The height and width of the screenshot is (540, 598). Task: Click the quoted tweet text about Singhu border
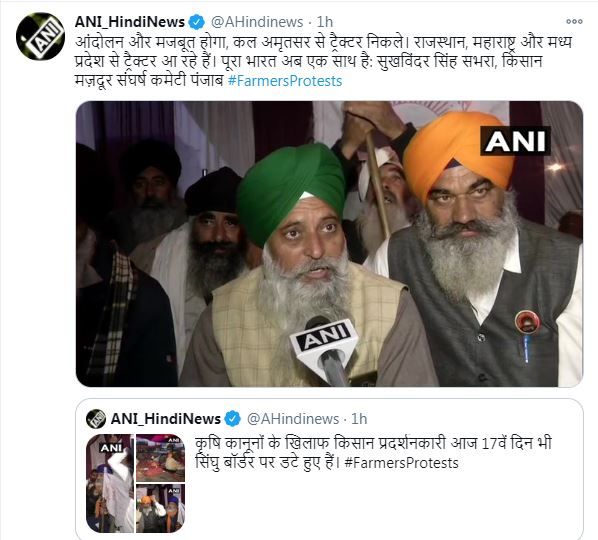pyautogui.click(x=373, y=453)
